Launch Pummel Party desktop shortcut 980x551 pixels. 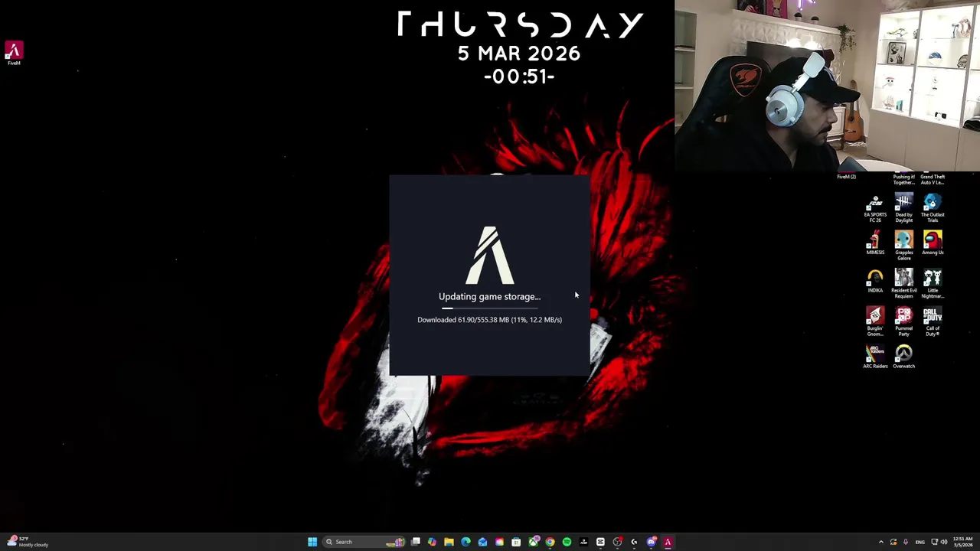tap(903, 321)
